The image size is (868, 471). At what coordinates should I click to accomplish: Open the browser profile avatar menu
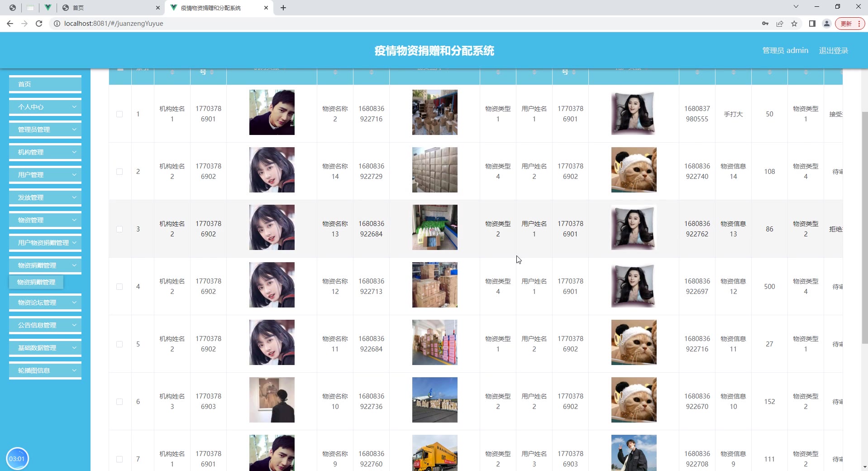(x=827, y=24)
